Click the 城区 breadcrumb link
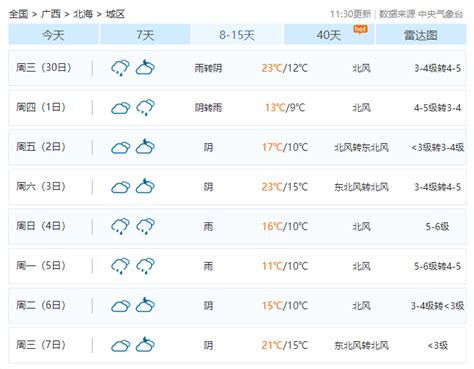 115,14
